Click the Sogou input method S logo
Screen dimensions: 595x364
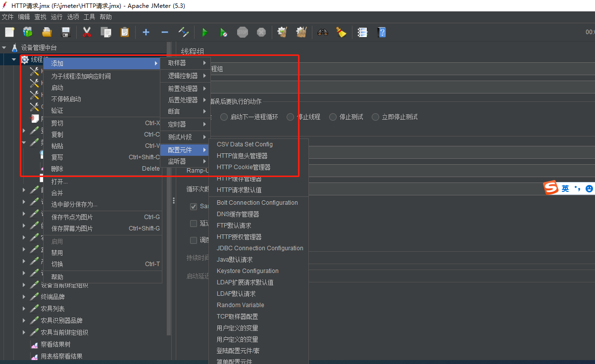(x=551, y=188)
